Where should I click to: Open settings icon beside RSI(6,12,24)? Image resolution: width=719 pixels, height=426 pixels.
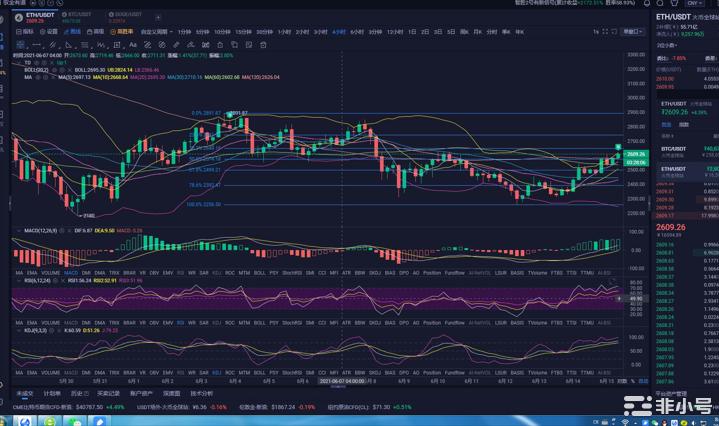click(x=55, y=281)
